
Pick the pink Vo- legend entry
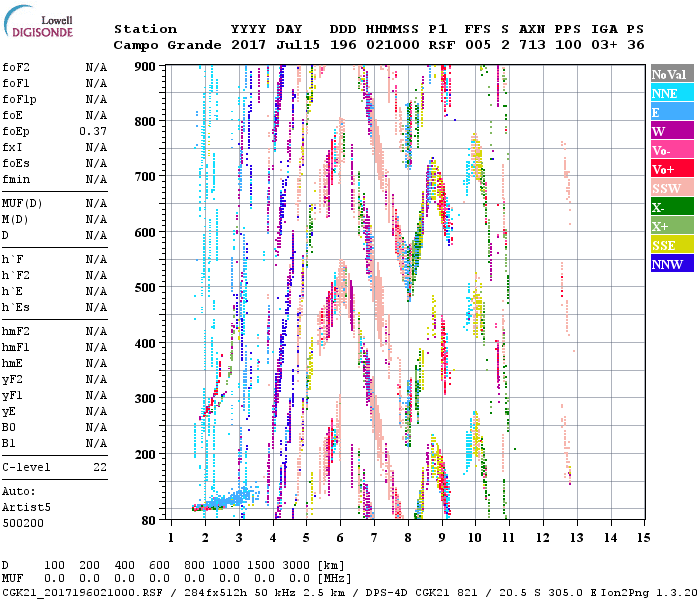point(670,150)
